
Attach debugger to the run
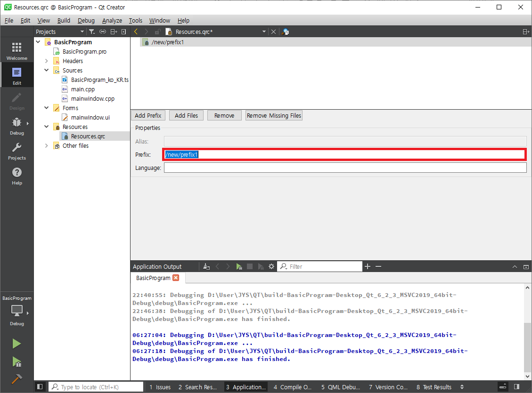click(261, 267)
